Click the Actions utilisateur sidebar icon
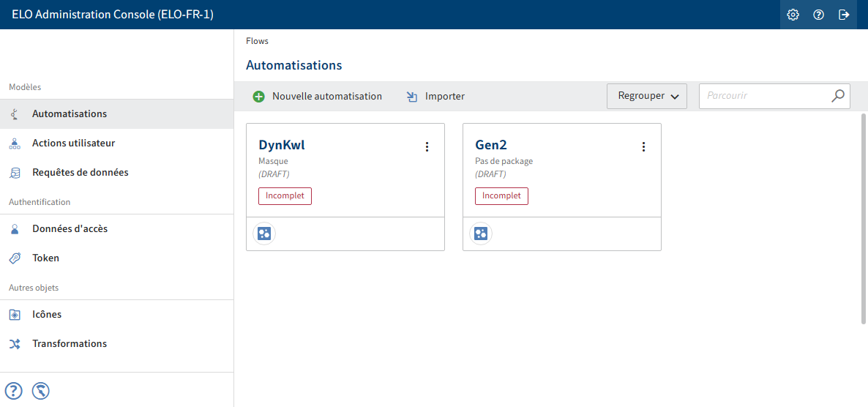 point(15,143)
